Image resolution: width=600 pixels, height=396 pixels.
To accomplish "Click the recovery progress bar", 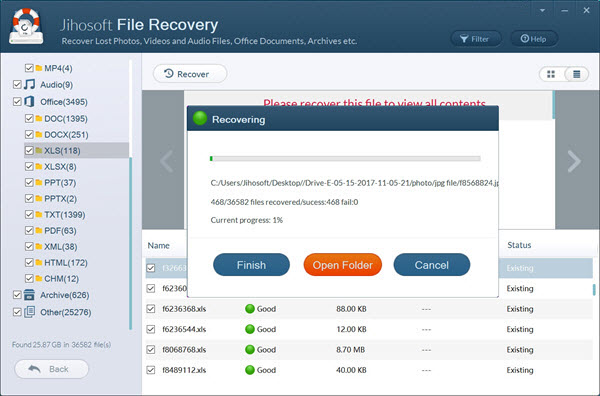I will click(345, 158).
